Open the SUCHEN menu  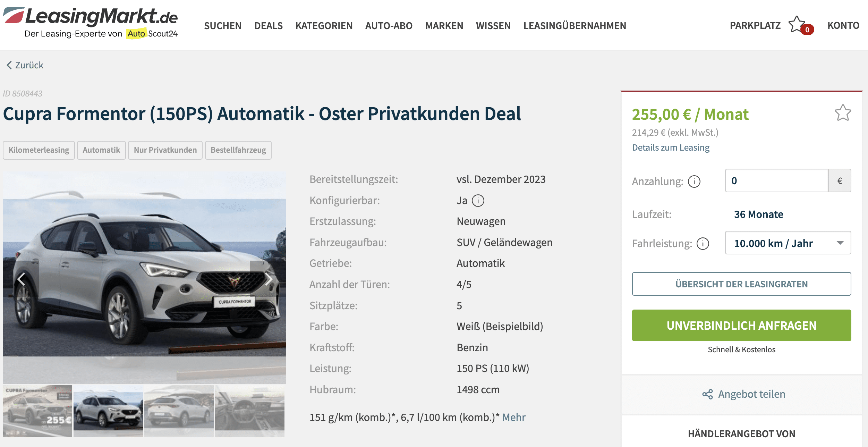(x=222, y=26)
